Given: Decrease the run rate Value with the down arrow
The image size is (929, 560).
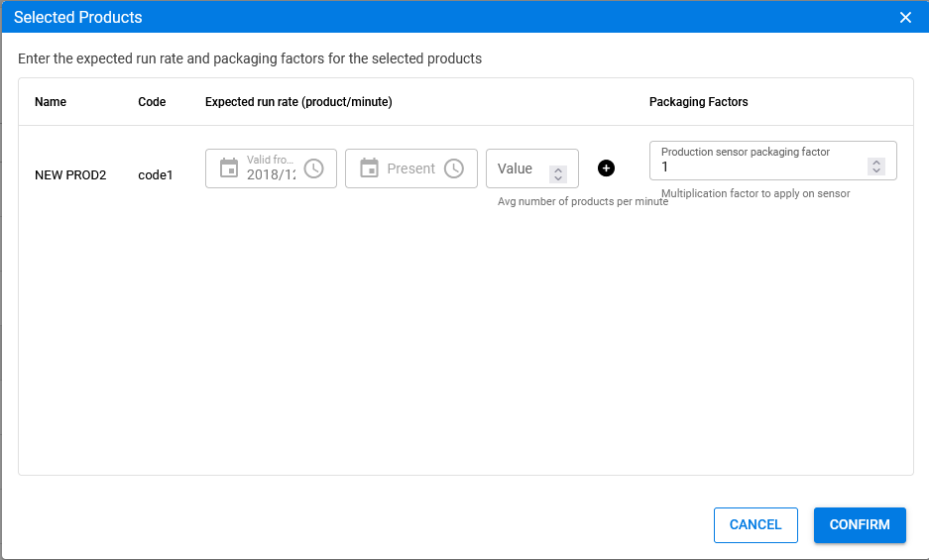Looking at the screenshot, I should [x=558, y=177].
